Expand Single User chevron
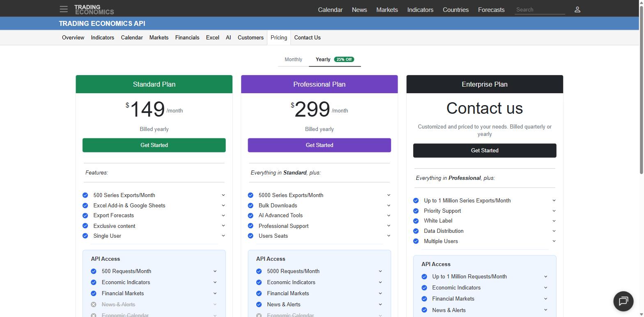Screen dimensions: 644x317 [x=223, y=236]
